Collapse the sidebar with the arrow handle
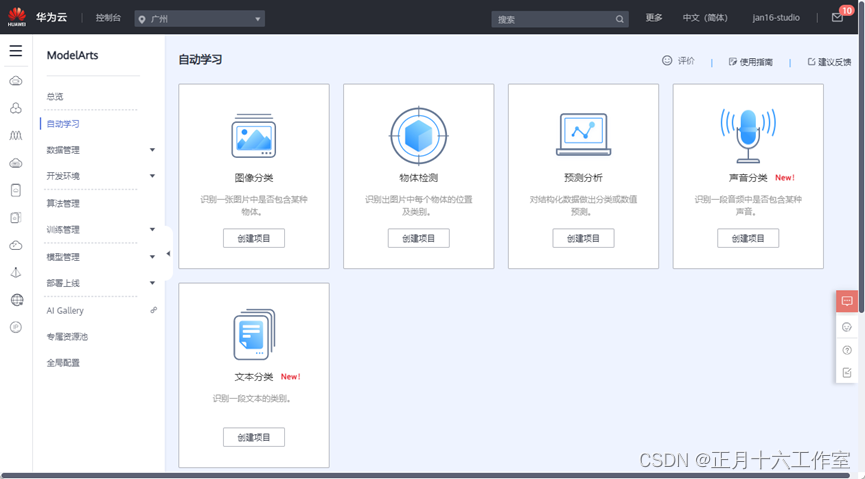Image resolution: width=865 pixels, height=479 pixels. click(168, 253)
